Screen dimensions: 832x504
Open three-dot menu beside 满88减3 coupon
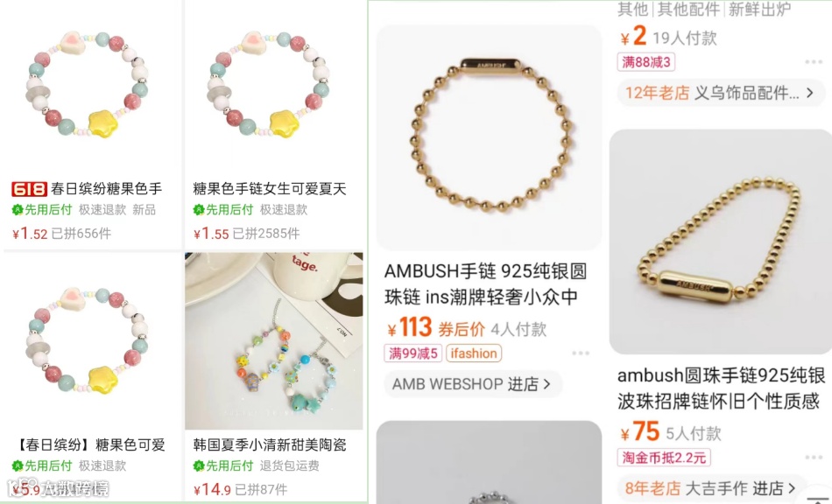click(x=813, y=62)
